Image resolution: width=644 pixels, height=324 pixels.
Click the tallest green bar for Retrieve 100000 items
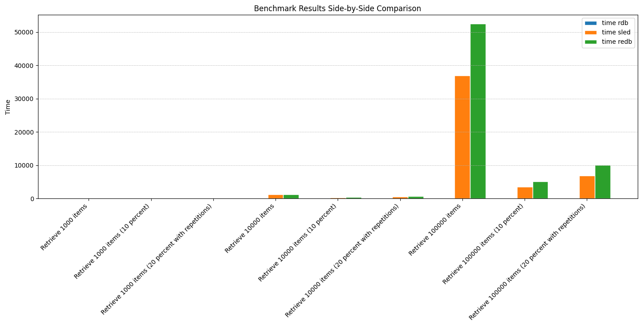[478, 111]
